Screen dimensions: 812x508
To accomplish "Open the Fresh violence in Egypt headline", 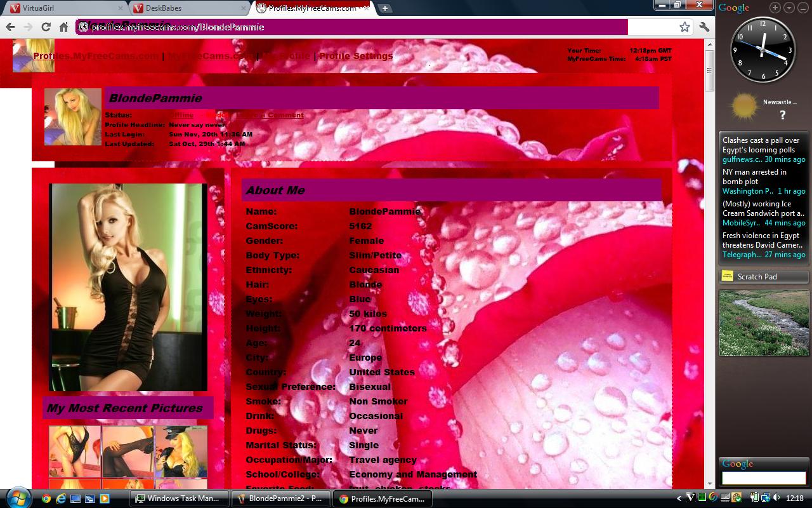I will tap(763, 240).
